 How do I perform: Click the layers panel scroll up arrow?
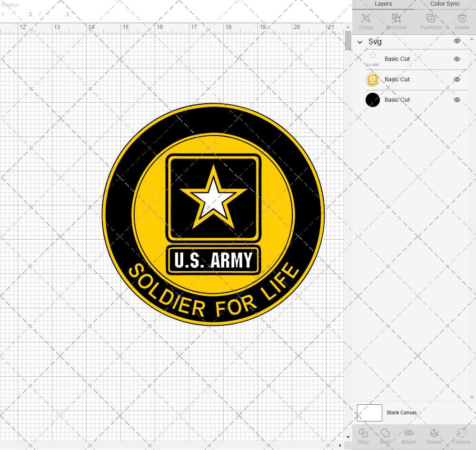coord(472,39)
